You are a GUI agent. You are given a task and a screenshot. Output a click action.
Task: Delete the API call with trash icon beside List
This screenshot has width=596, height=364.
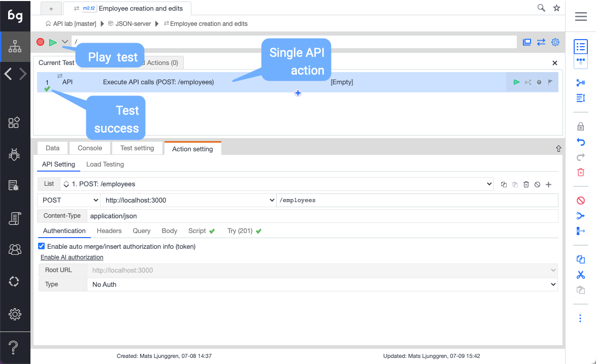[x=526, y=185]
